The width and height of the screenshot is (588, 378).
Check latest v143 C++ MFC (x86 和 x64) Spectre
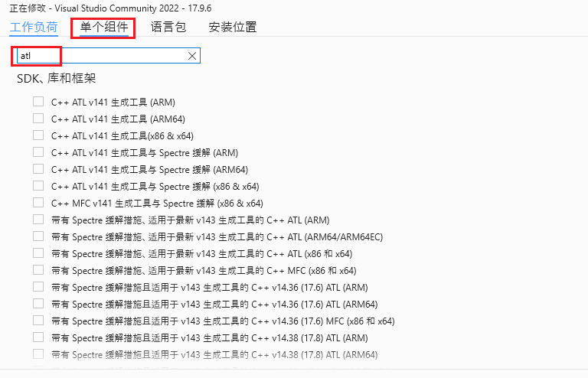click(x=38, y=270)
